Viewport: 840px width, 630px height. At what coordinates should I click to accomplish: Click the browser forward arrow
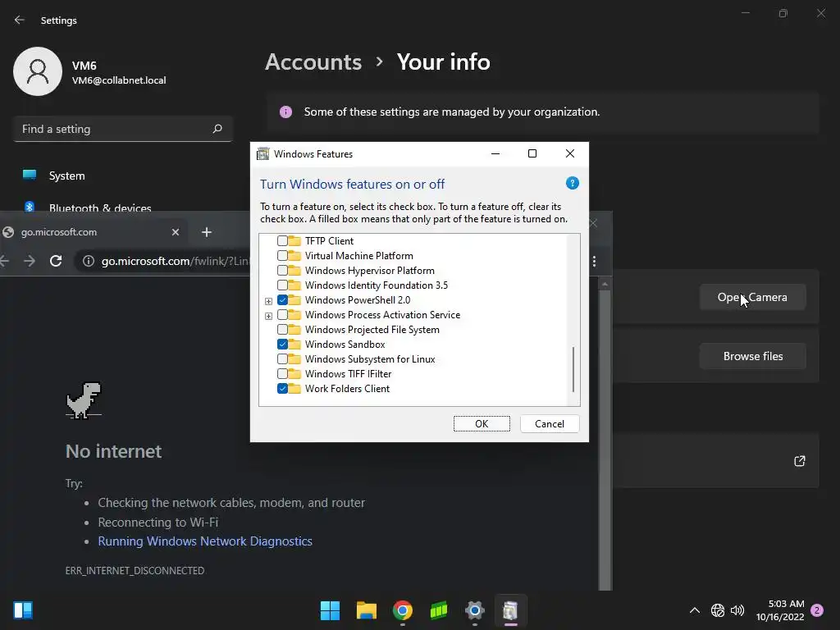[30, 261]
